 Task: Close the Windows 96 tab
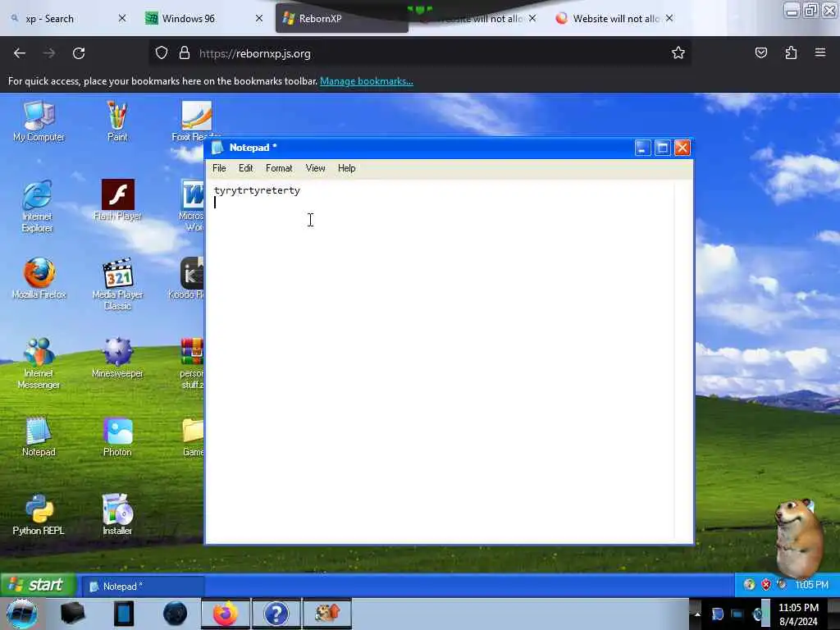click(x=259, y=18)
